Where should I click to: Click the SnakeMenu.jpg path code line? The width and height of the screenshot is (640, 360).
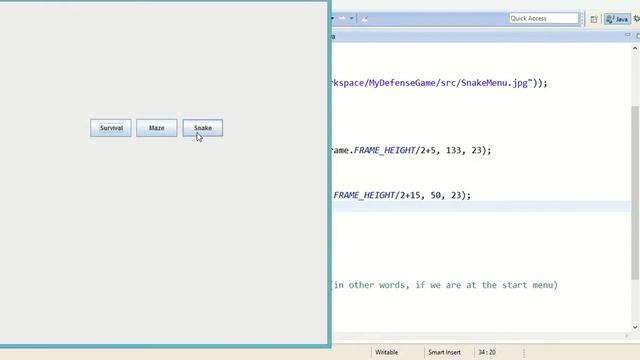[439, 83]
